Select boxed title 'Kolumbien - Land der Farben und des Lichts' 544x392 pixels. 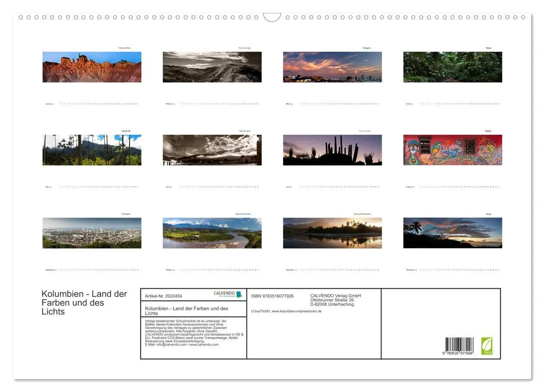[x=187, y=311]
